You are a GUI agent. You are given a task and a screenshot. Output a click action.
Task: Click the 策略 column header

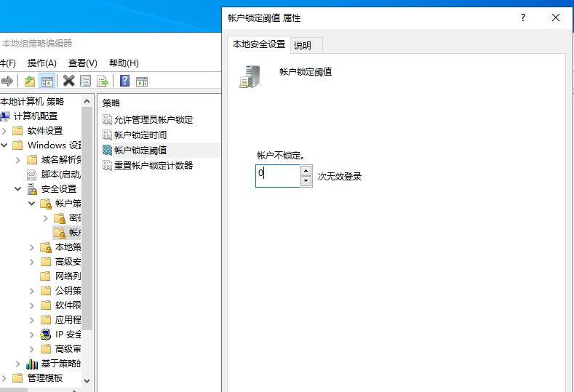pyautogui.click(x=111, y=103)
